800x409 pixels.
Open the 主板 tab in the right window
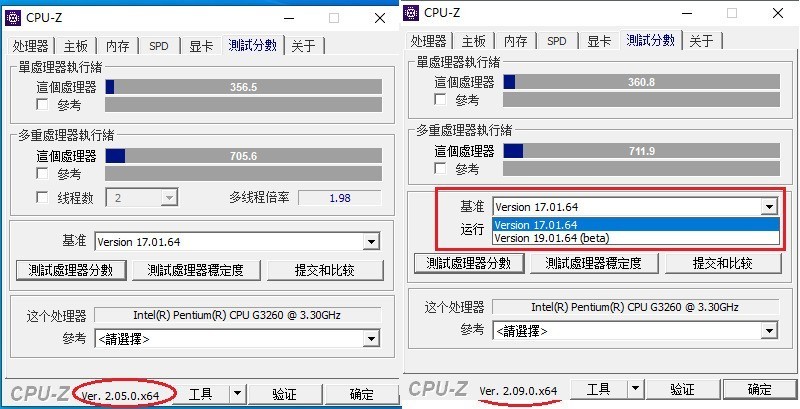[473, 41]
